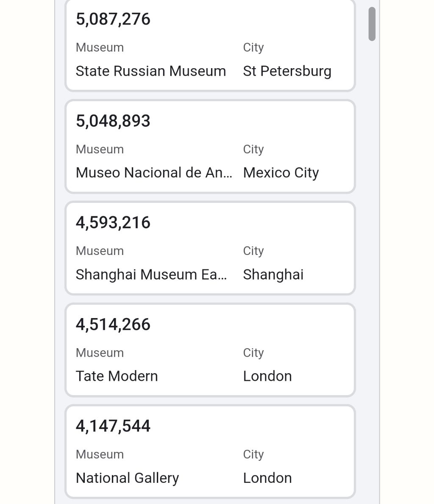434x504 pixels.
Task: Click the 5,048,893 visitor count
Action: point(113,121)
